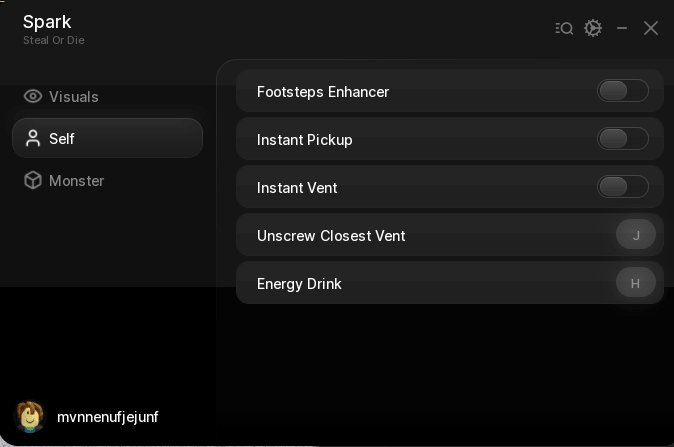
Task: Click the user avatar thumbnail
Action: click(30, 416)
